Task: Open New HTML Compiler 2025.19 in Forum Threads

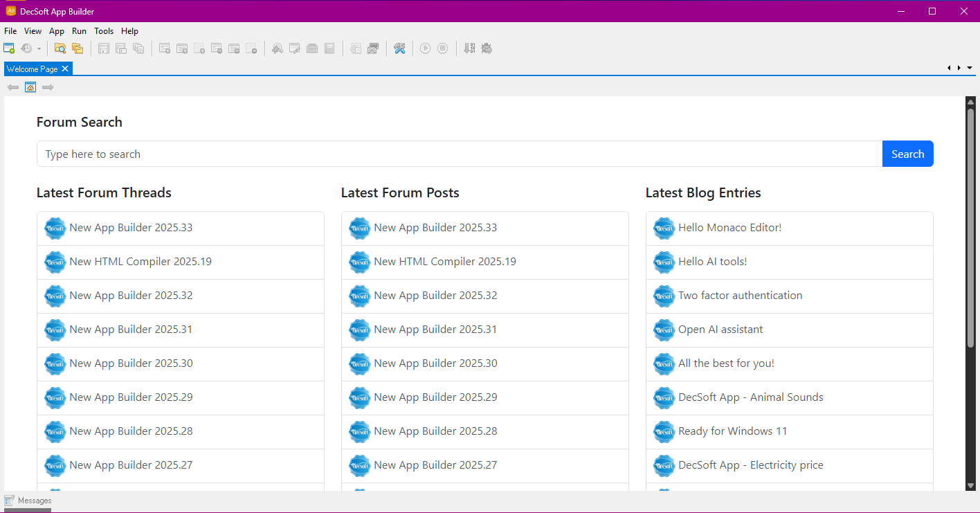Action: click(180, 262)
